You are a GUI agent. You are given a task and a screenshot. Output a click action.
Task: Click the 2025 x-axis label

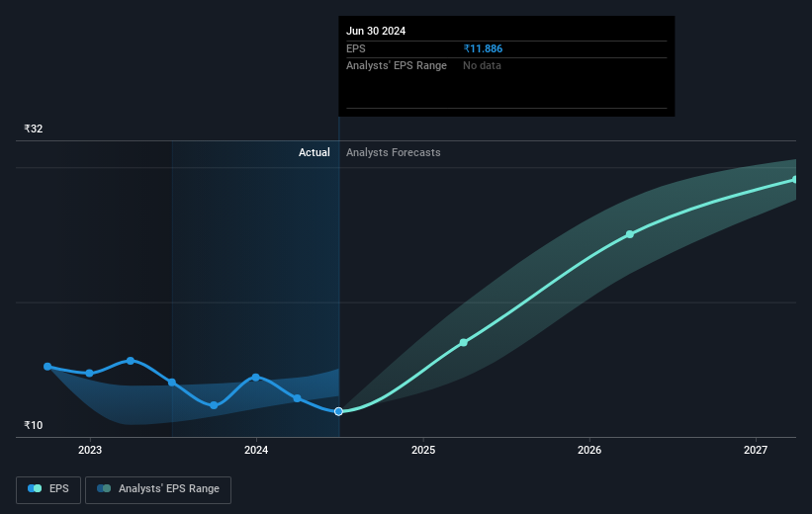(423, 451)
